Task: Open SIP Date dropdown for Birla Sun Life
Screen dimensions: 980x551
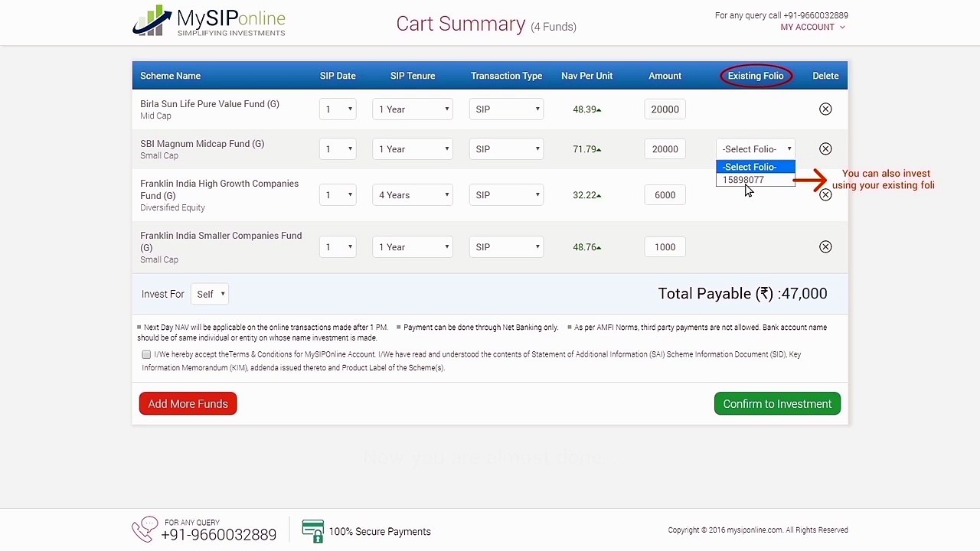Action: (338, 109)
